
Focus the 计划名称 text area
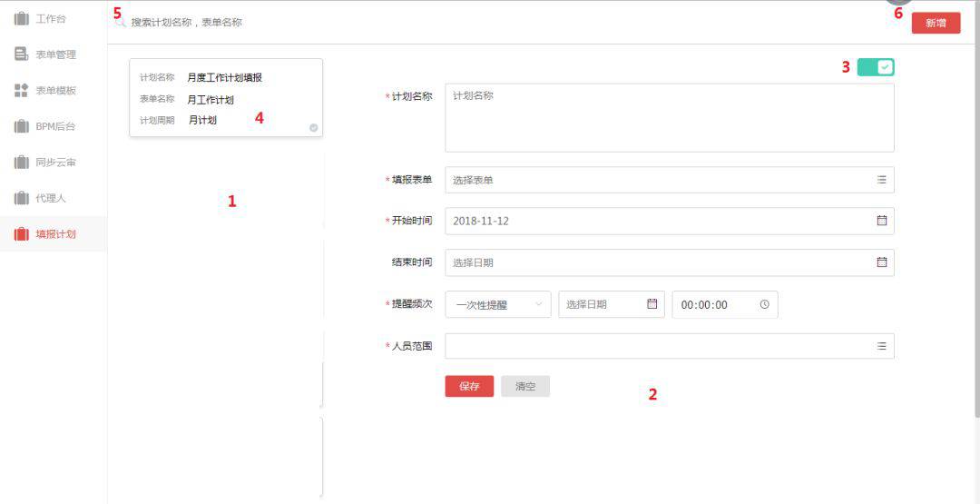point(669,118)
